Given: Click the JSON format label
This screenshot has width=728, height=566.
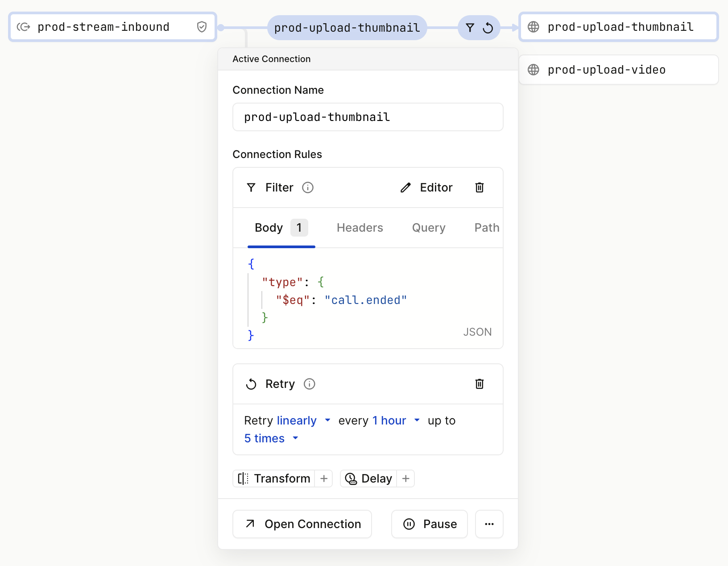Looking at the screenshot, I should point(477,332).
